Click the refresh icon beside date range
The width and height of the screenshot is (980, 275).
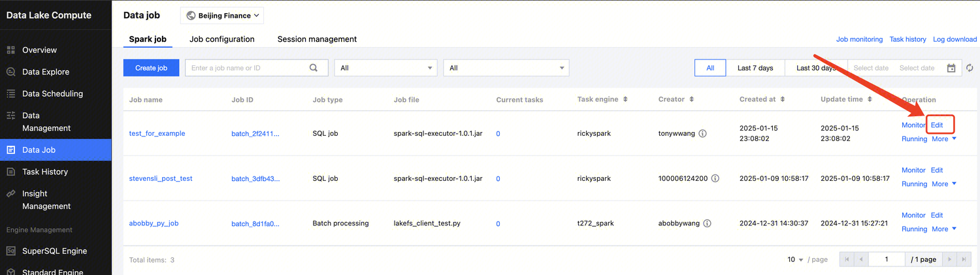(970, 68)
